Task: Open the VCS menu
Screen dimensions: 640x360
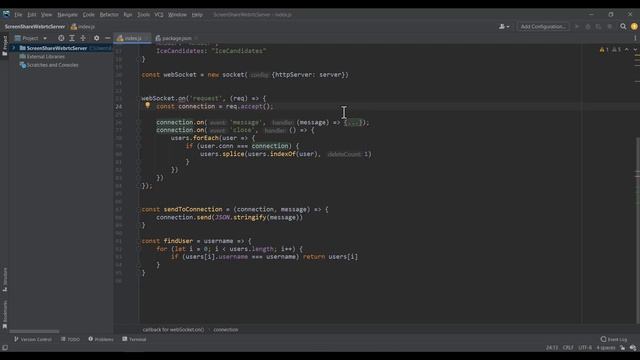Action: point(159,15)
